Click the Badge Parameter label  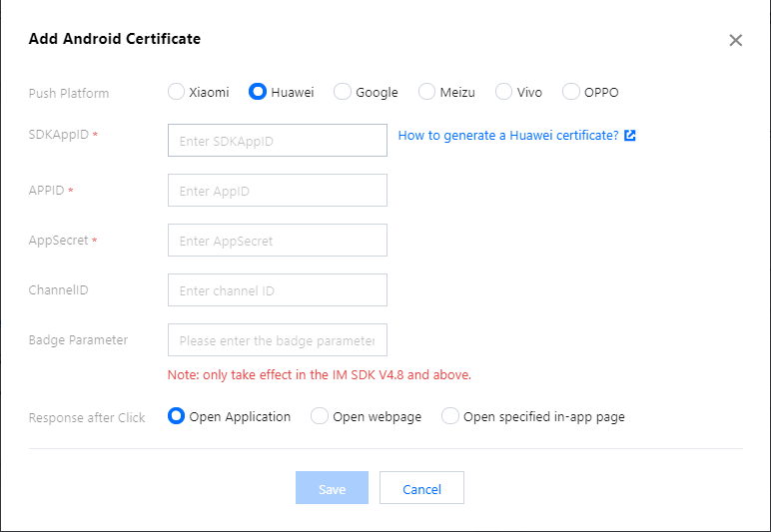coord(78,340)
